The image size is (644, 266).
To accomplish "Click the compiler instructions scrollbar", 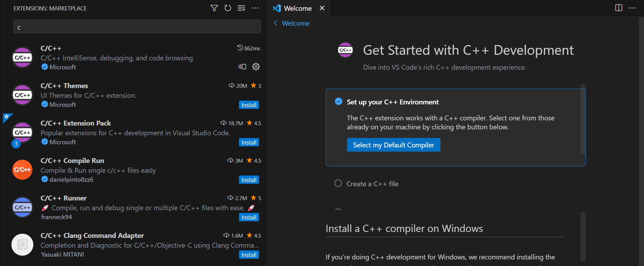I will click(583, 237).
